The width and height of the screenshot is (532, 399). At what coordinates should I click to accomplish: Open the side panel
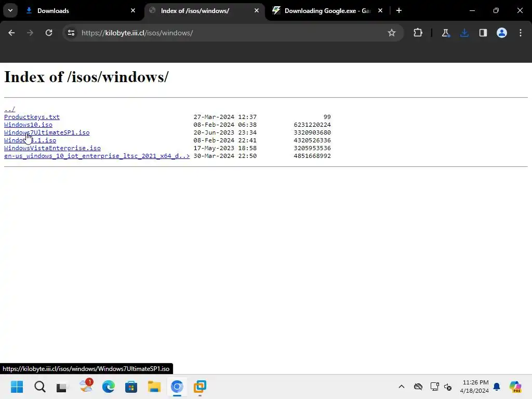click(483, 33)
